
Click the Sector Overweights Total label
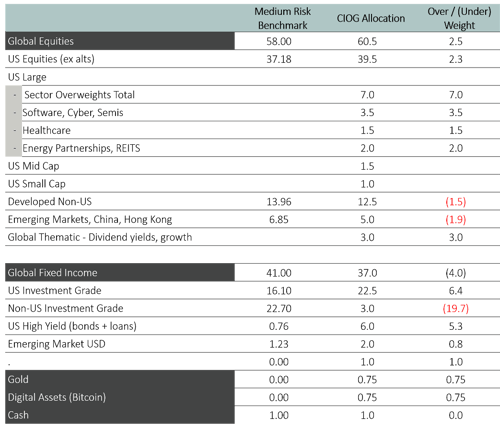[79, 95]
